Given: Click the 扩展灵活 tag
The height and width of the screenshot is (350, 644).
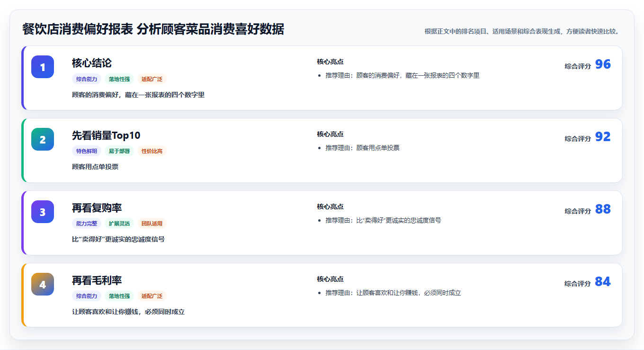Looking at the screenshot, I should tap(119, 224).
